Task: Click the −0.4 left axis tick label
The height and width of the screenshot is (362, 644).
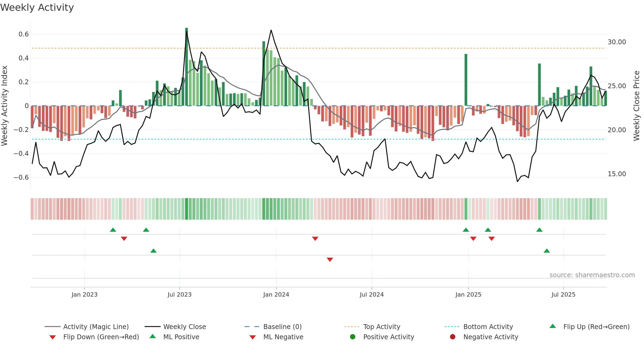Action: tap(21, 153)
